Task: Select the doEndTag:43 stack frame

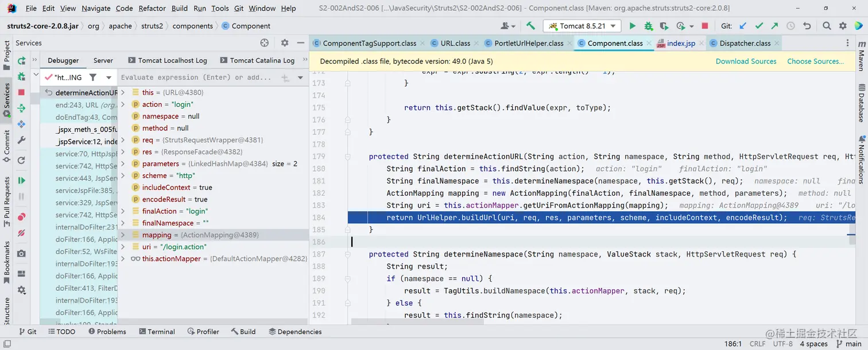Action: (86, 117)
